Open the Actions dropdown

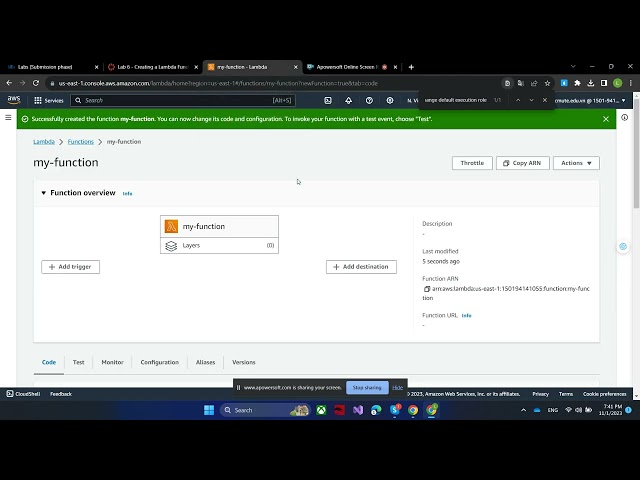tap(576, 163)
